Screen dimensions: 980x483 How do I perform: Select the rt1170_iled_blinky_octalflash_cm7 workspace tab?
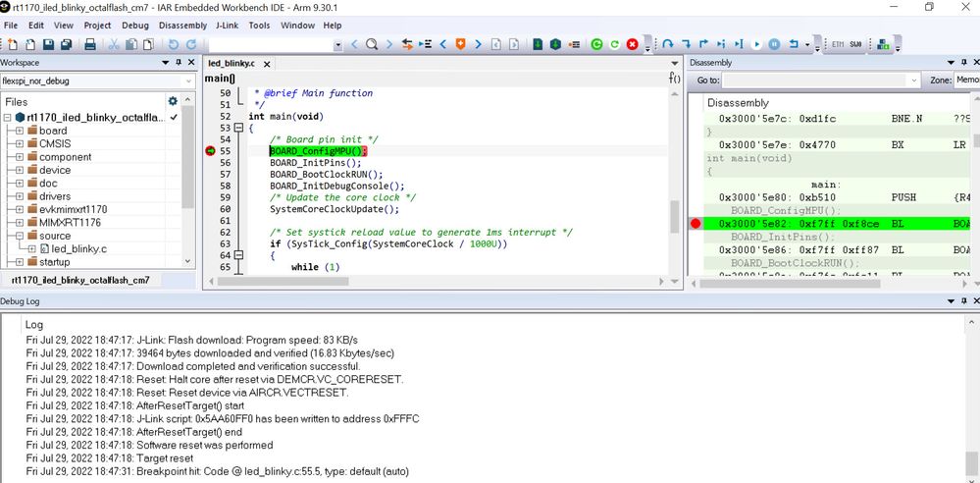coord(80,280)
